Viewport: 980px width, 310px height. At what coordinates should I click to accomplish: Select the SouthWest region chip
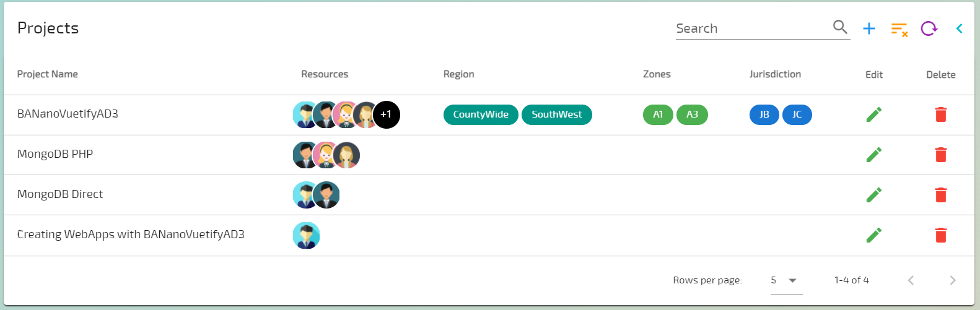557,114
